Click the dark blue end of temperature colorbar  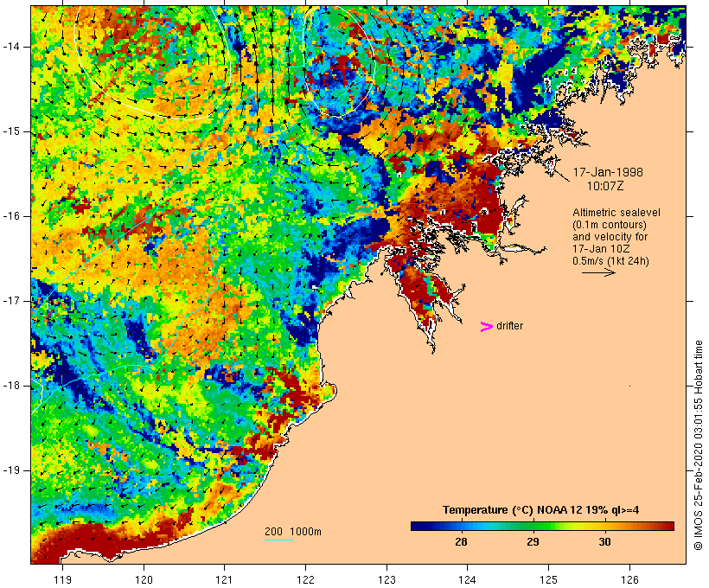click(418, 526)
